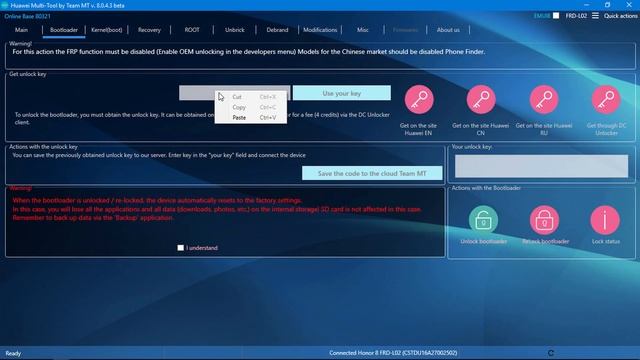This screenshot has height=360, width=640.
Task: Open the ROOT tab
Action: coord(192,30)
